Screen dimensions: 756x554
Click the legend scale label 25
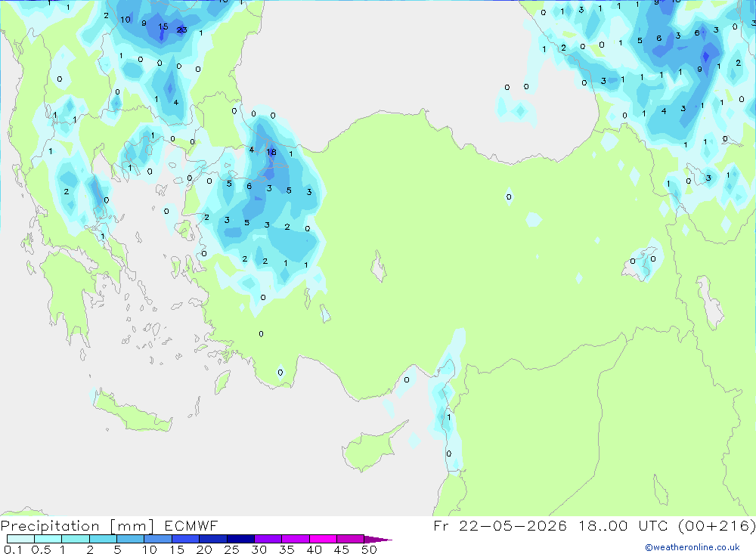pyautogui.click(x=231, y=549)
